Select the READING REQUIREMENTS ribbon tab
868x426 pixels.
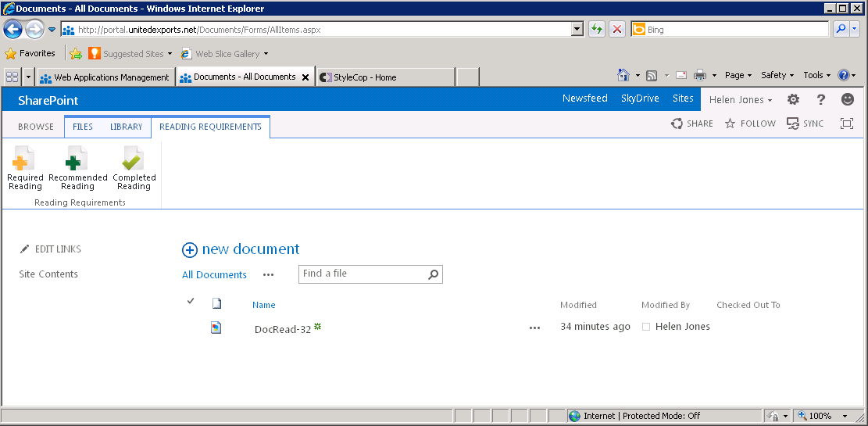tap(210, 127)
